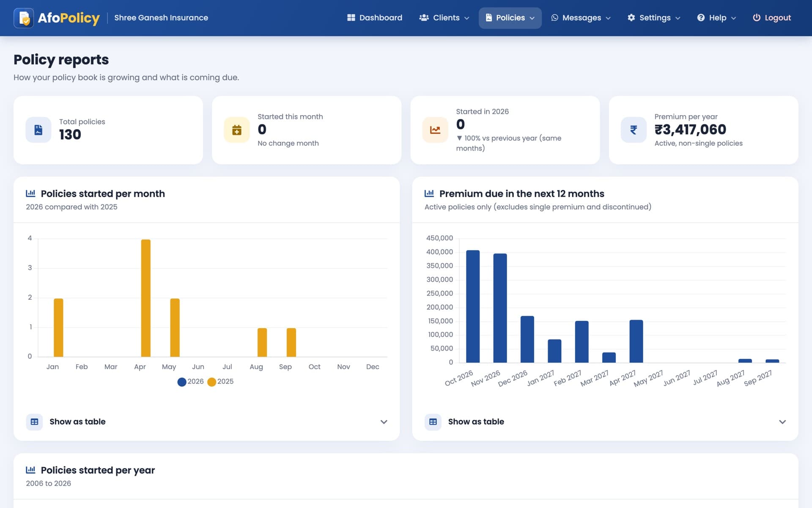Open the Messages menu
812x508 pixels.
point(581,18)
